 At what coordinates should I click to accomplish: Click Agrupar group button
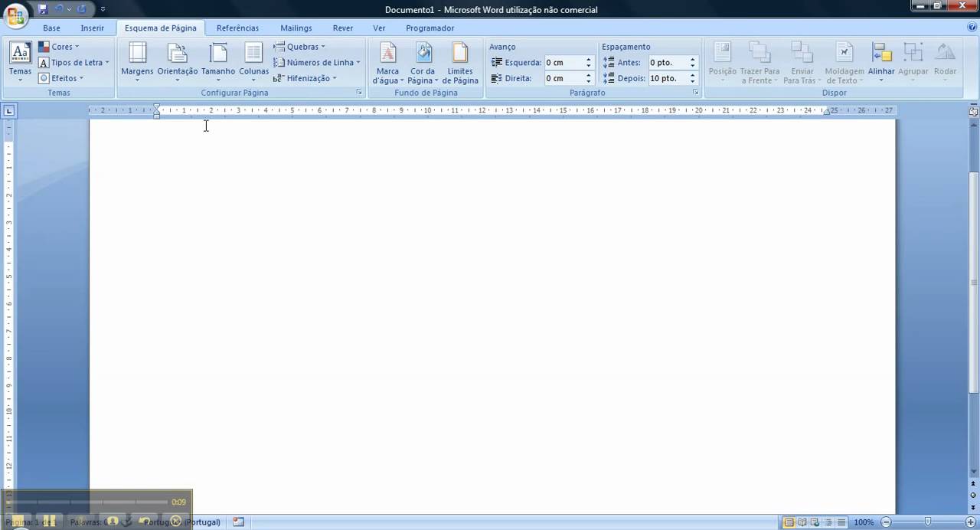(913, 63)
